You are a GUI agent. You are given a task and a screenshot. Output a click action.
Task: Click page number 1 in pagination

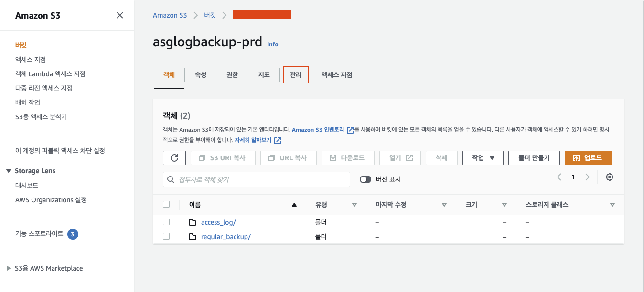[573, 177]
